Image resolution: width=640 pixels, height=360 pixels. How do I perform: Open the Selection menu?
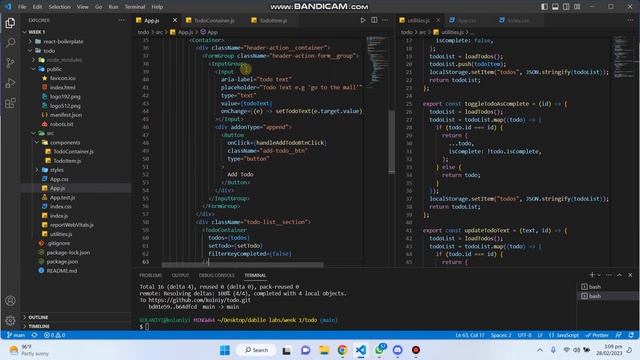point(60,7)
